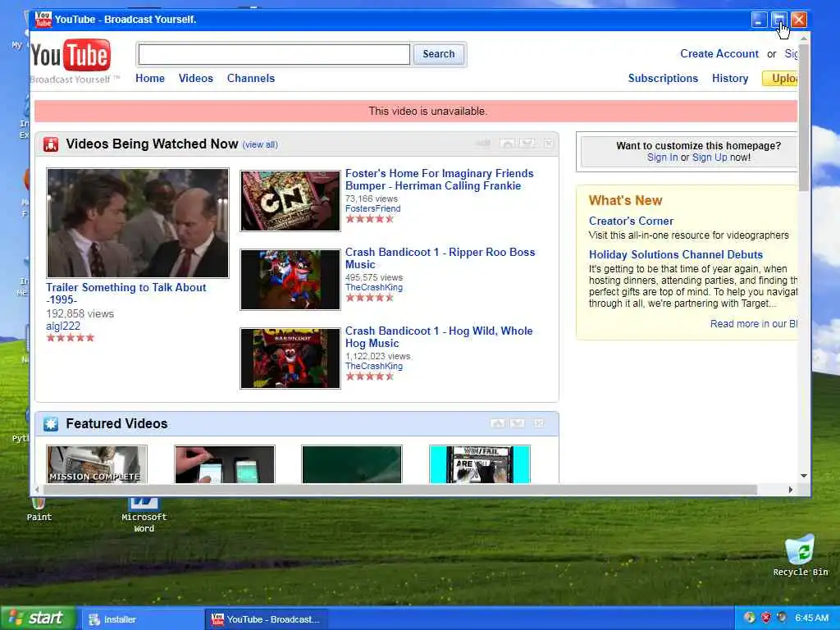This screenshot has width=840, height=630.
Task: Move the Featured Videos module down
Action: pos(518,423)
